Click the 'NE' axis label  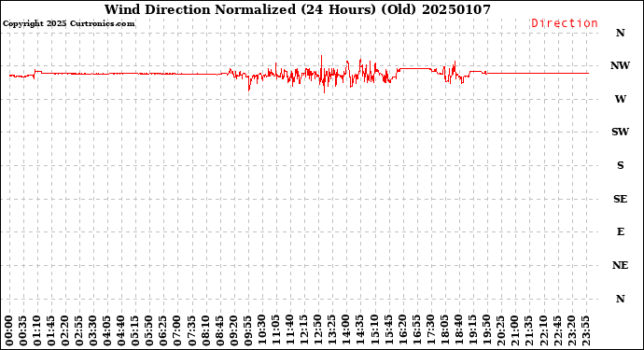click(x=620, y=265)
